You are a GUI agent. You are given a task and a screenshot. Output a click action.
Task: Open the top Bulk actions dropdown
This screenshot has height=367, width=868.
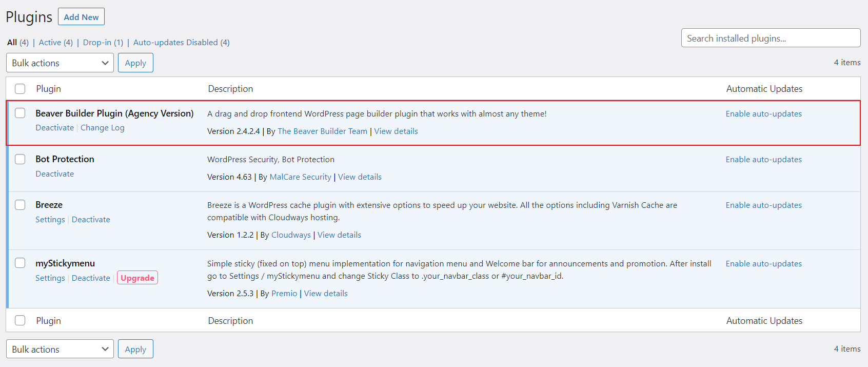[60, 63]
